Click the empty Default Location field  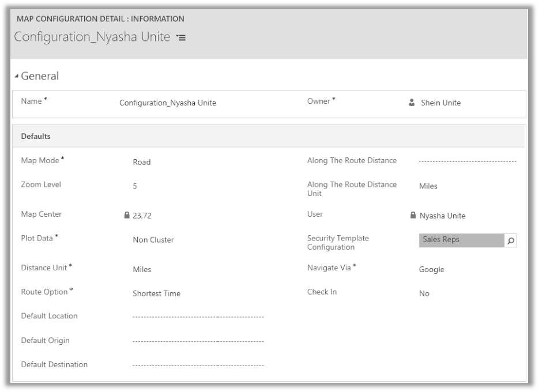198,317
